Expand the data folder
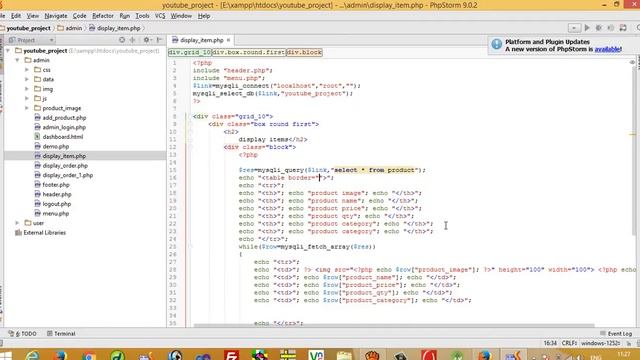 (27, 79)
